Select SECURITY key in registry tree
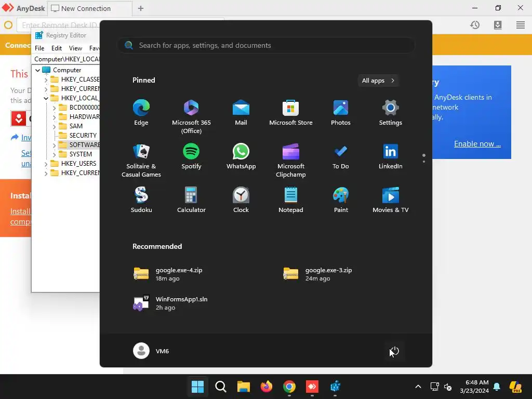This screenshot has width=532, height=399. click(83, 136)
